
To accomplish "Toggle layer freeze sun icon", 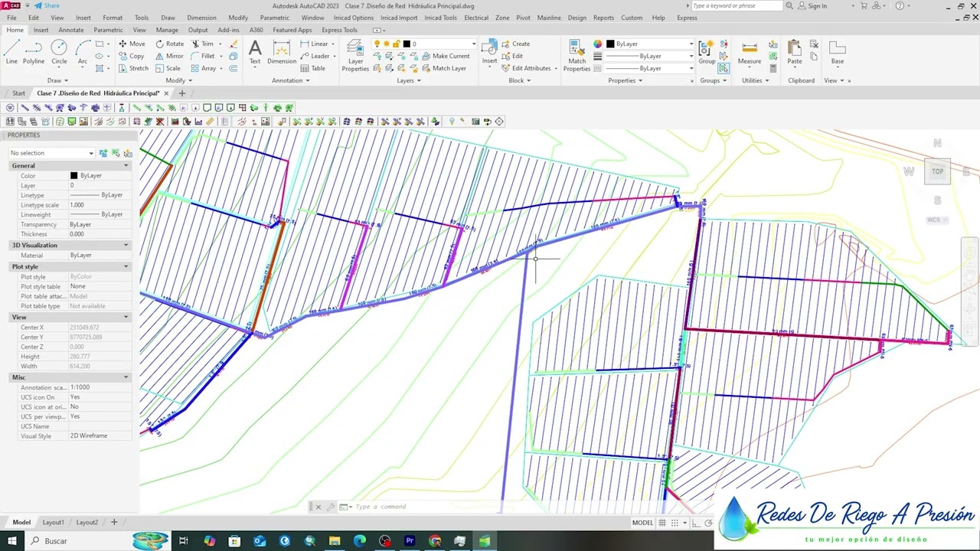I will (387, 44).
